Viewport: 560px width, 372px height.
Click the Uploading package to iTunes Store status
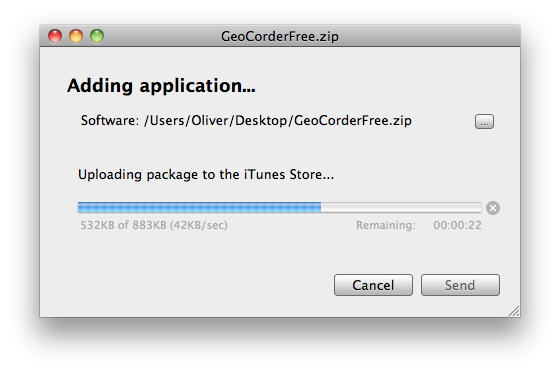(206, 175)
